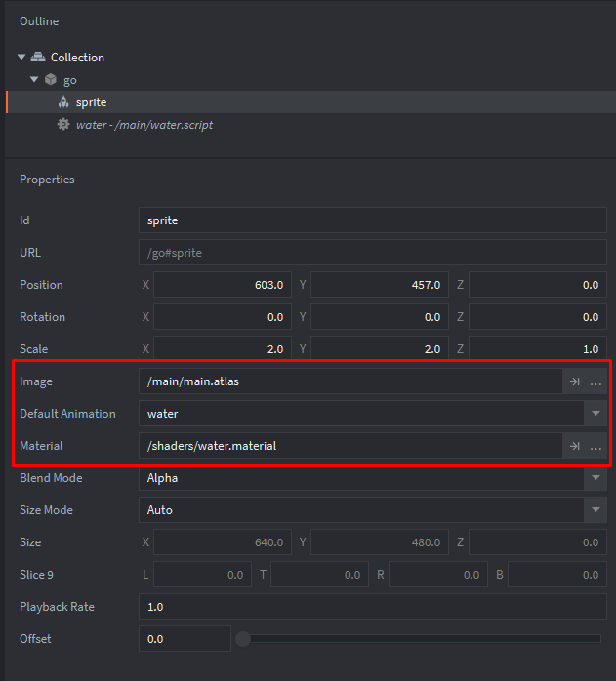
Task: Click the Position X value field
Action: tap(222, 285)
